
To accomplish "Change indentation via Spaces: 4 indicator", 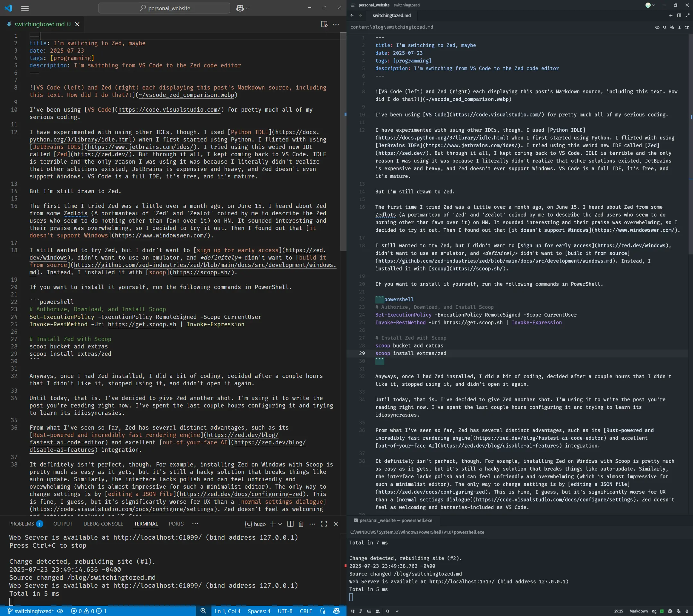I will point(259,611).
